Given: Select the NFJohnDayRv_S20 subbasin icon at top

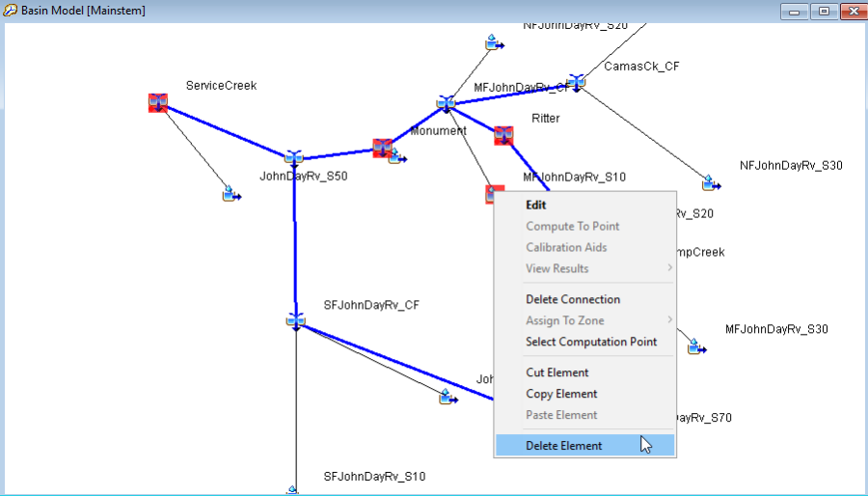Looking at the screenshot, I should pos(494,42).
